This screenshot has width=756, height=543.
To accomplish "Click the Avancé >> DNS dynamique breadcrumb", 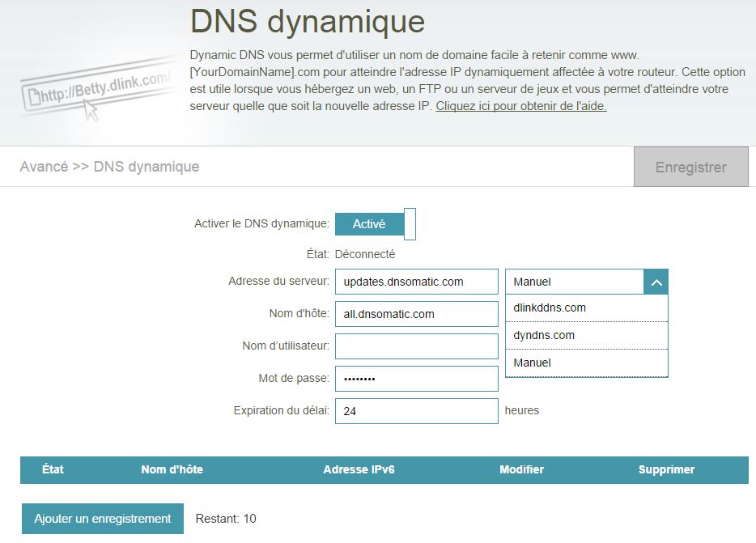I will tap(109, 167).
